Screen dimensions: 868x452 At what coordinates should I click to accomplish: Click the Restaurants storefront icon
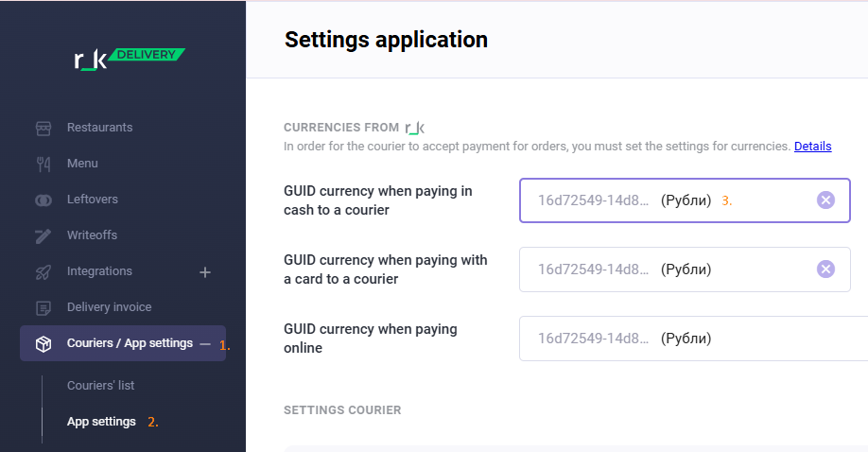click(x=43, y=128)
